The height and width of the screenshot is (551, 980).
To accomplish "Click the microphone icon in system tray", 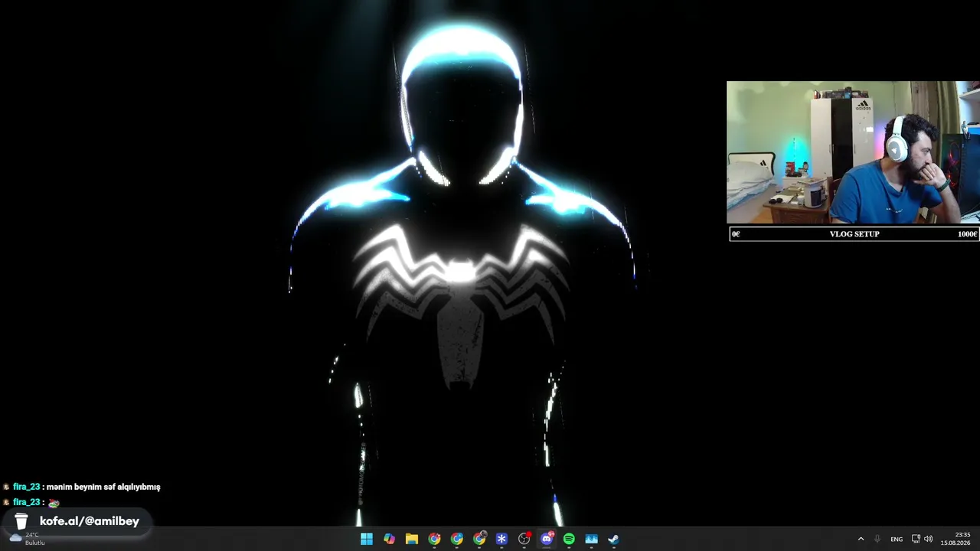I will [x=877, y=539].
